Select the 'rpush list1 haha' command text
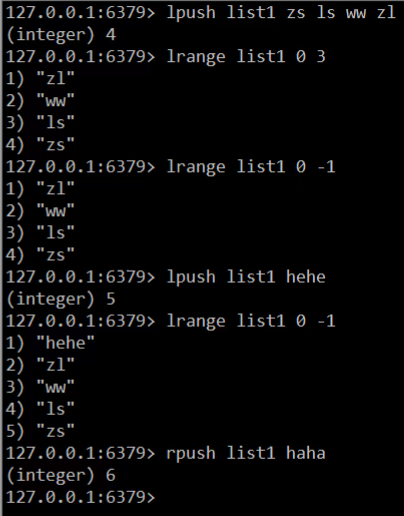404x516 pixels. [x=246, y=453]
